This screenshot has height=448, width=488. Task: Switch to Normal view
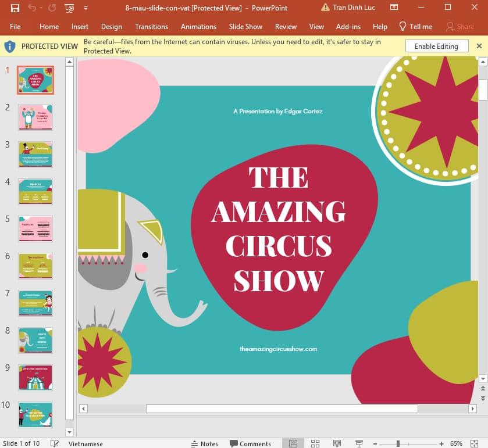294,443
